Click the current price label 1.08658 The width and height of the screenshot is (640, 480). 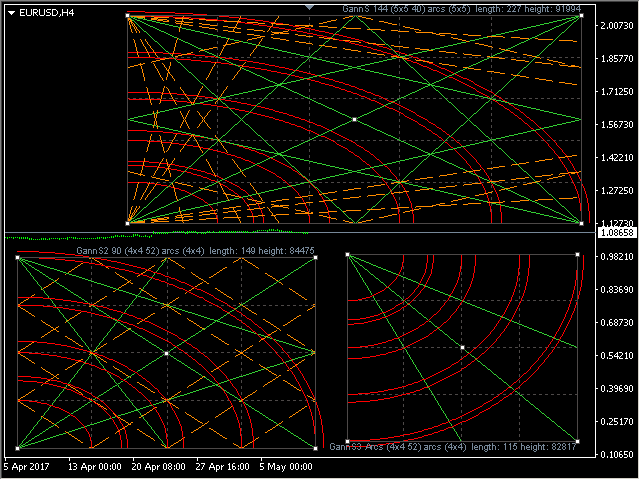coord(617,233)
